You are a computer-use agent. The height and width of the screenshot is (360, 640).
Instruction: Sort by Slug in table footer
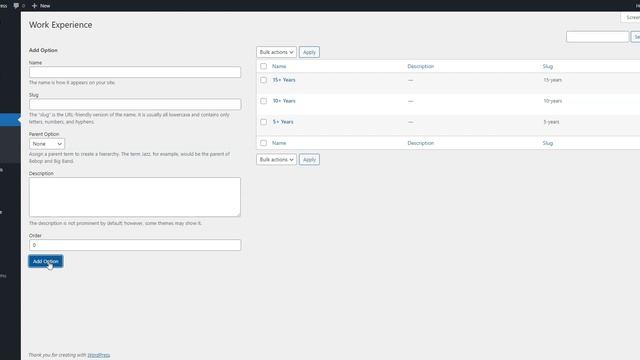click(548, 143)
